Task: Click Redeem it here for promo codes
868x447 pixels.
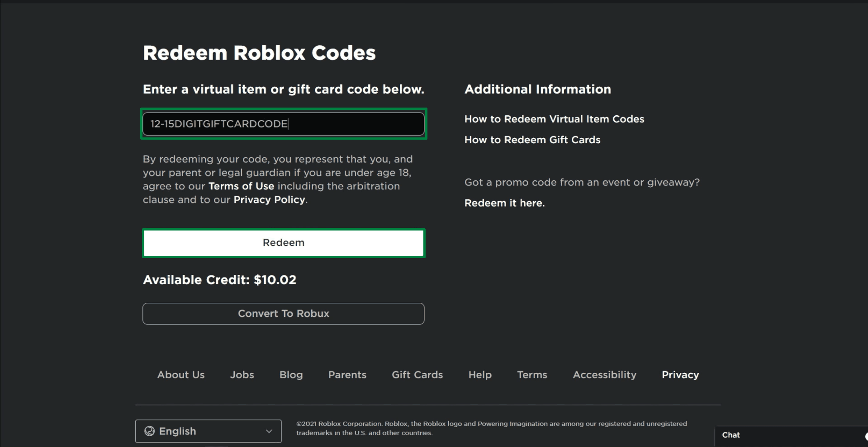Action: (x=504, y=203)
